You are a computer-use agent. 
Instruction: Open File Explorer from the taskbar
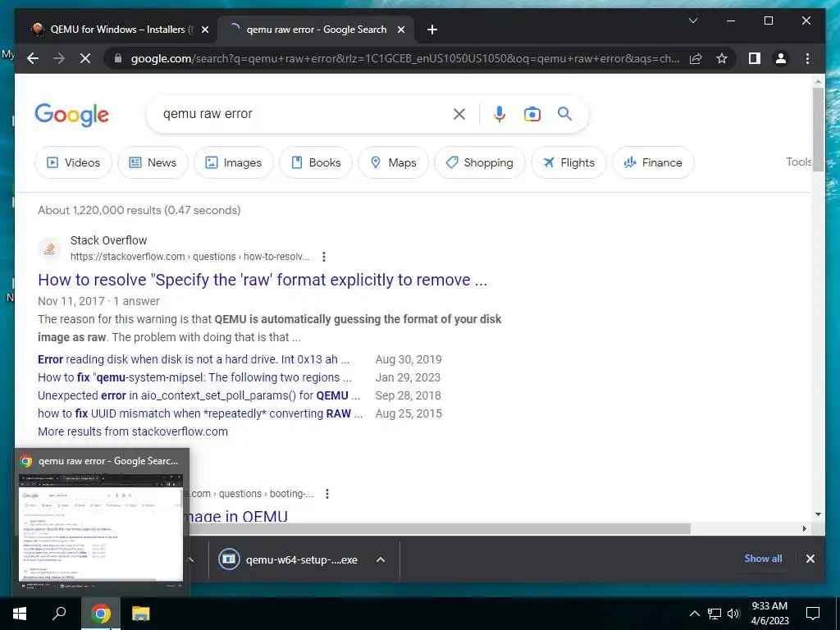click(x=140, y=614)
